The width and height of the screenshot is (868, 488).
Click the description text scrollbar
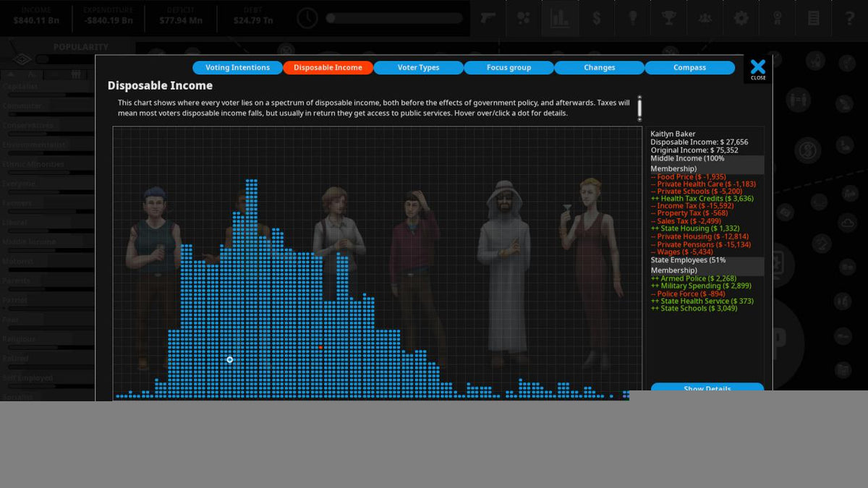639,108
